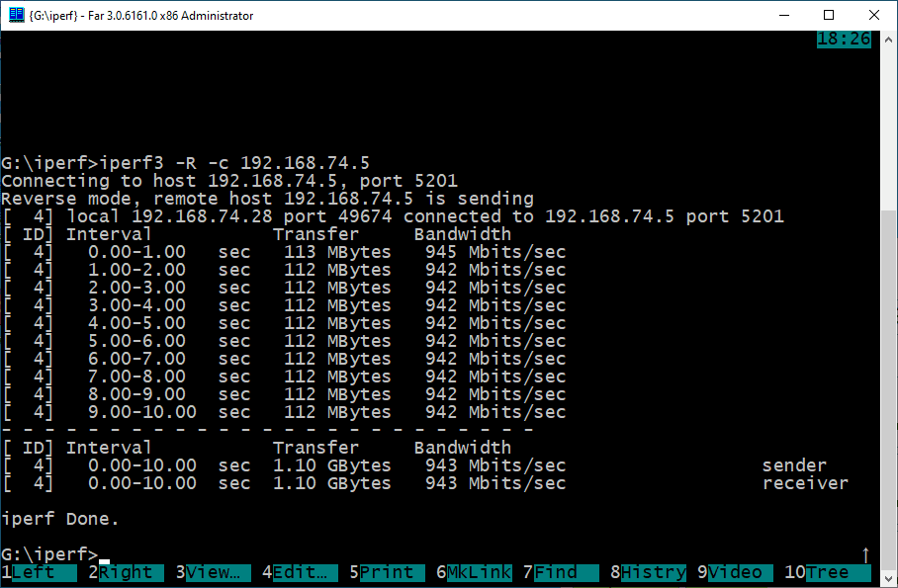898x588 pixels.
Task: Open Tree with the 10 key bar button
Action: (x=827, y=572)
